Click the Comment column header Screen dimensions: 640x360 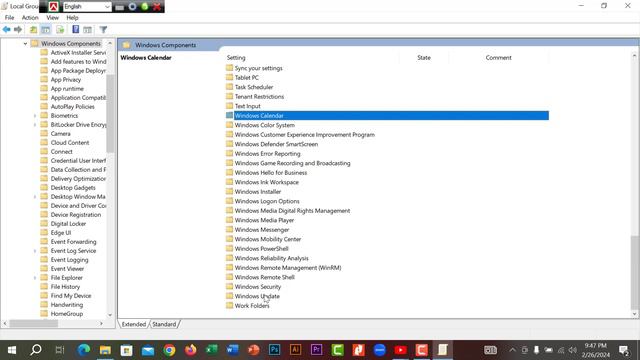(498, 58)
